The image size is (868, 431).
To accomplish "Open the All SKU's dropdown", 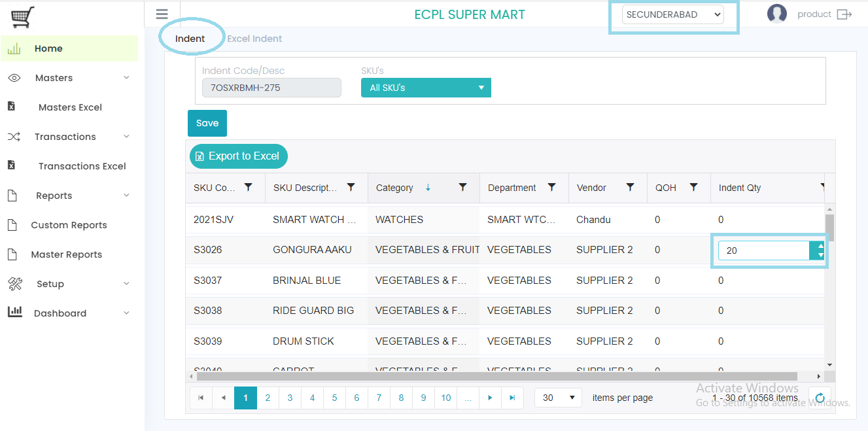I will point(426,88).
